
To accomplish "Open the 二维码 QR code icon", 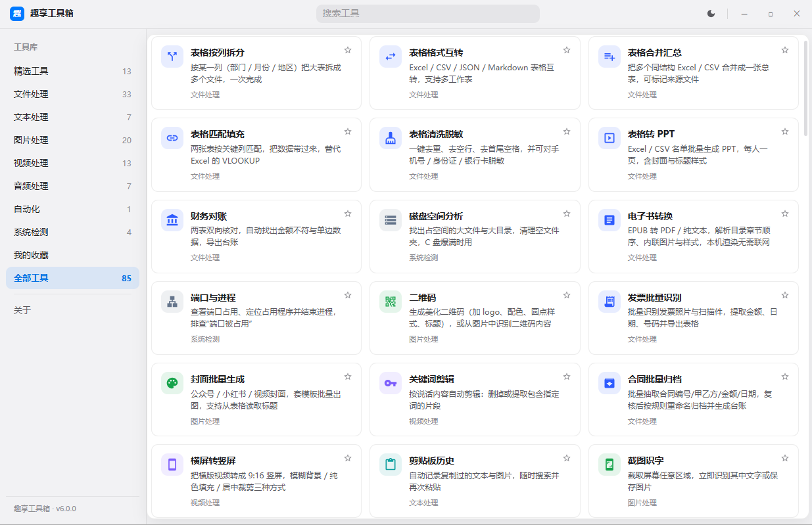I will (x=391, y=302).
